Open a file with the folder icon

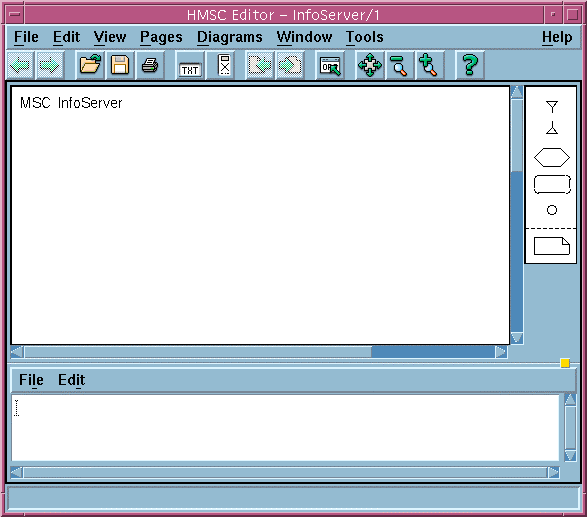pyautogui.click(x=90, y=66)
